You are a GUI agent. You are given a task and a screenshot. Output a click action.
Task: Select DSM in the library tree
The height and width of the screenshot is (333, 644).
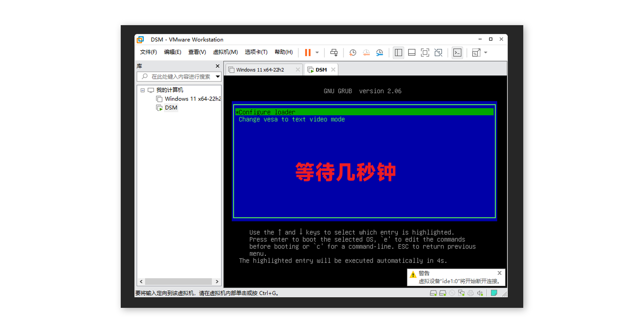coord(171,108)
